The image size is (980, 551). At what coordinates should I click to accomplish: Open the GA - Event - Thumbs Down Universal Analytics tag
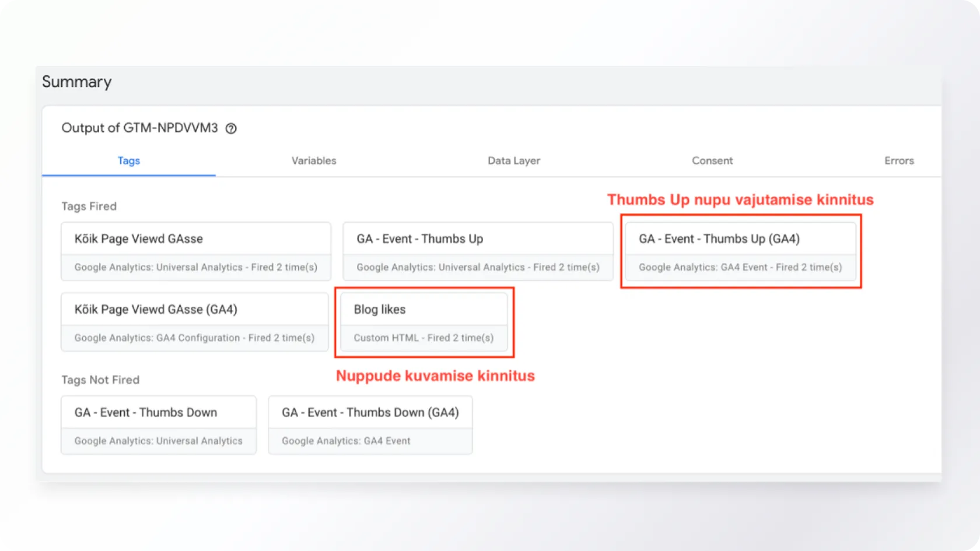pyautogui.click(x=159, y=425)
